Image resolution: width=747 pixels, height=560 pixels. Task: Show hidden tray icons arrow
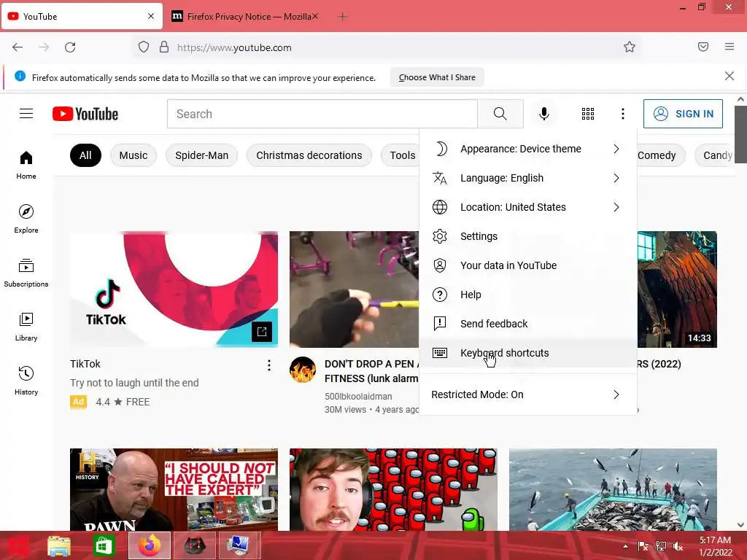pos(625,546)
